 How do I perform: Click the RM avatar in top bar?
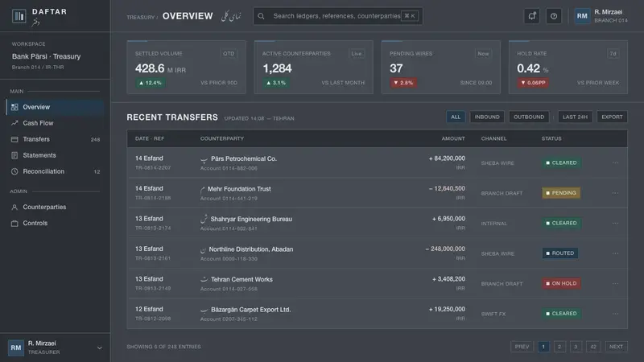pos(582,16)
